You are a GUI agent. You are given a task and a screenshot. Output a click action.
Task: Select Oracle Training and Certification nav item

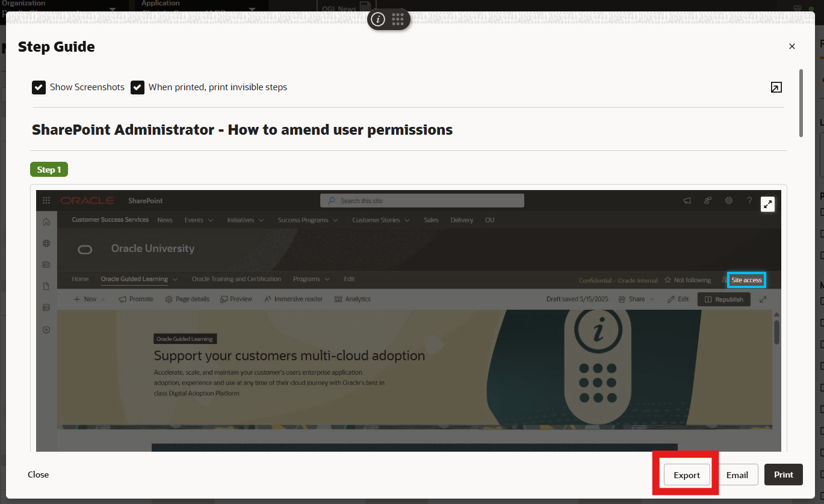[x=237, y=279]
